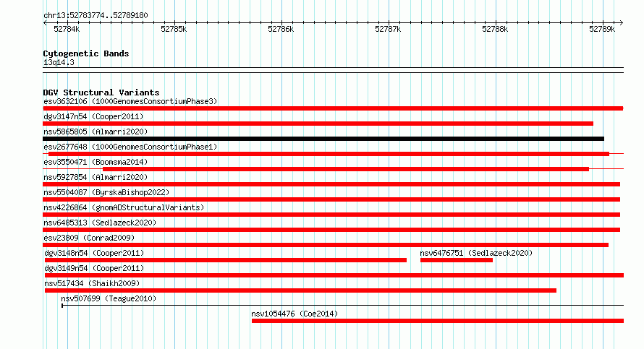Open esv3550471 (Boomsma2014) variant label

96,162
